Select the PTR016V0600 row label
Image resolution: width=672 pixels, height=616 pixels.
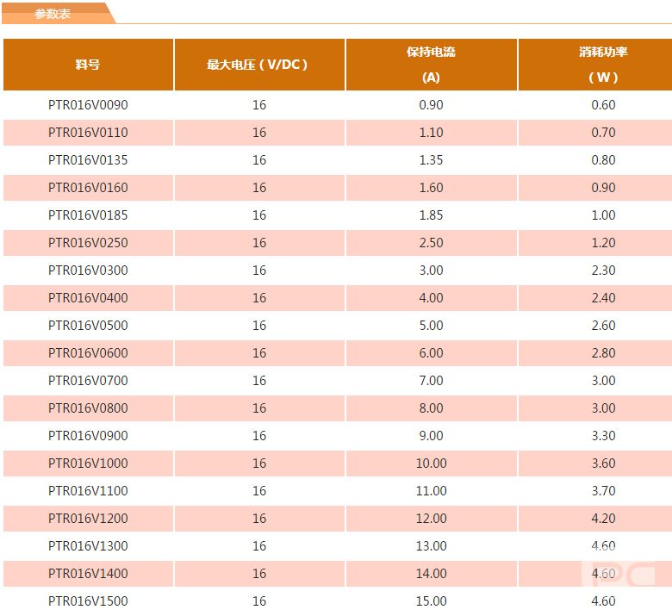point(88,353)
